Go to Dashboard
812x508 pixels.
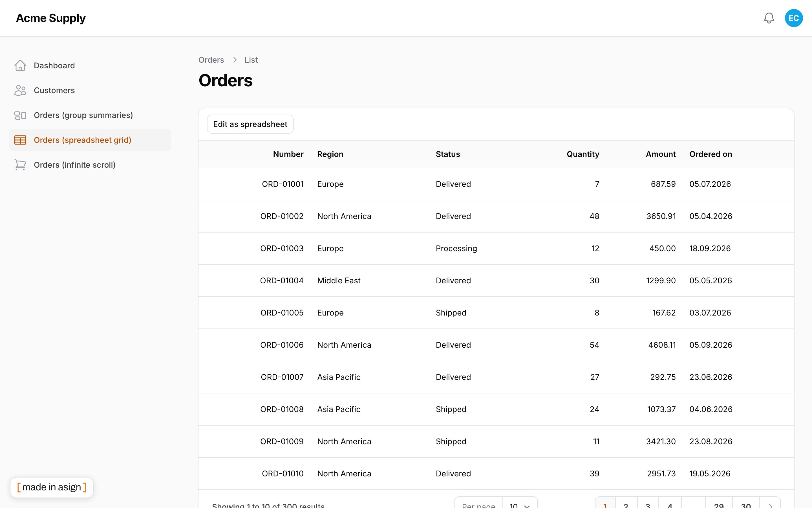(90, 65)
